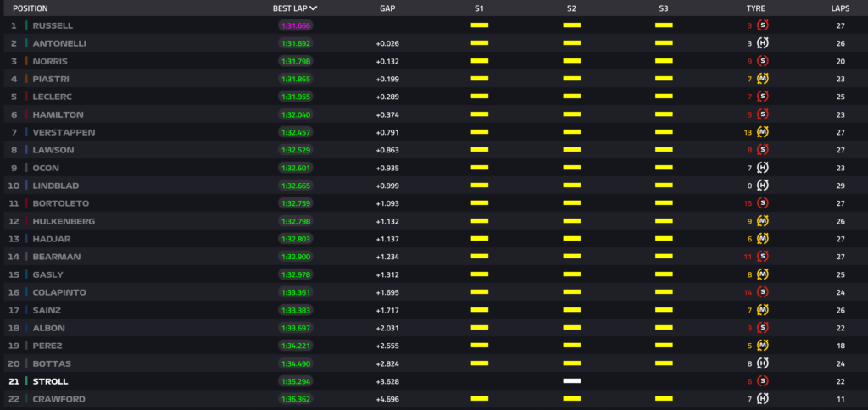Image resolution: width=868 pixels, height=410 pixels.
Task: Click Stroll's white S2 sector bar
Action: click(572, 380)
